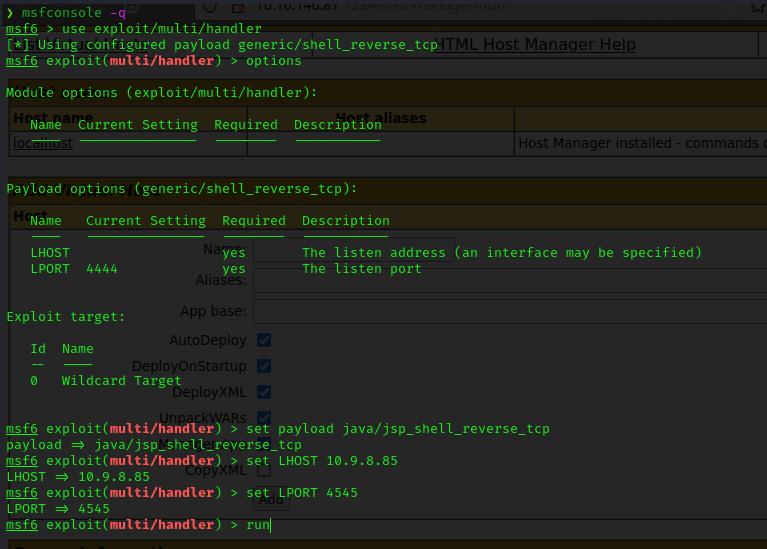767x549 pixels.
Task: Click the Add host button
Action: point(271,500)
